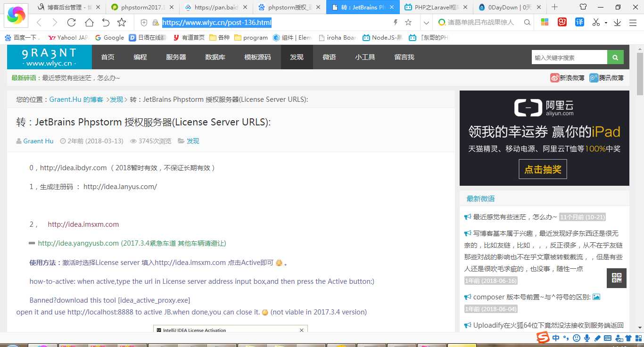
Task: Open the Node.JS bookmark
Action: tap(383, 38)
